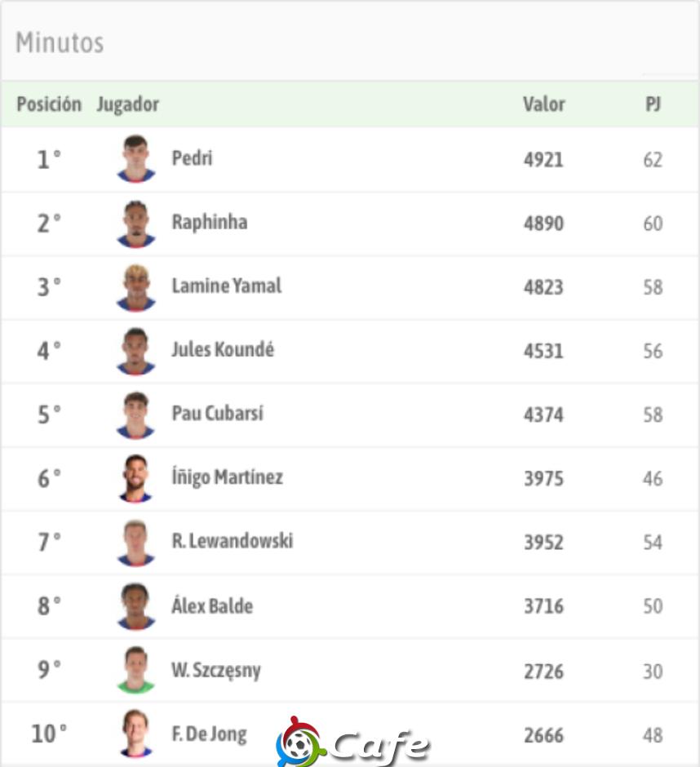700x767 pixels.
Task: Click the Raphinha name text
Action: coord(210,223)
